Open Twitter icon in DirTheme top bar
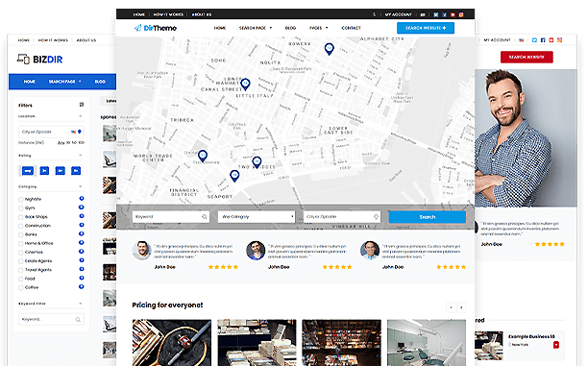This screenshot has width=588, height=366. click(436, 14)
